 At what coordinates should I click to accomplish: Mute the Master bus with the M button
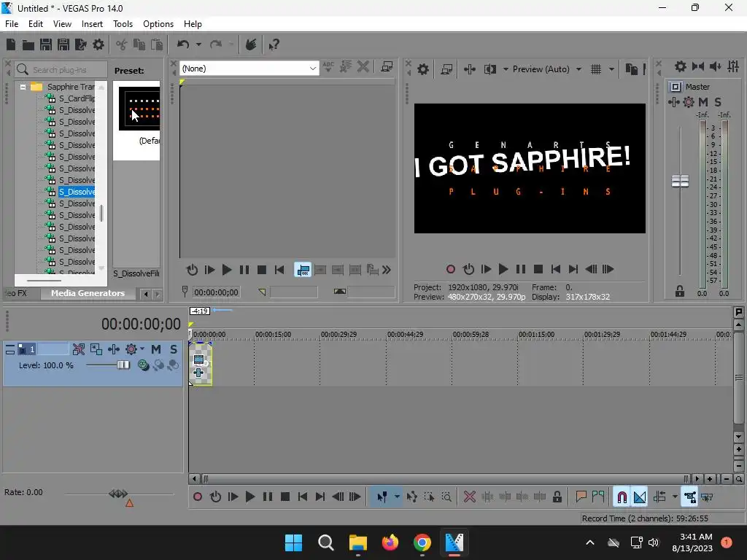(703, 102)
